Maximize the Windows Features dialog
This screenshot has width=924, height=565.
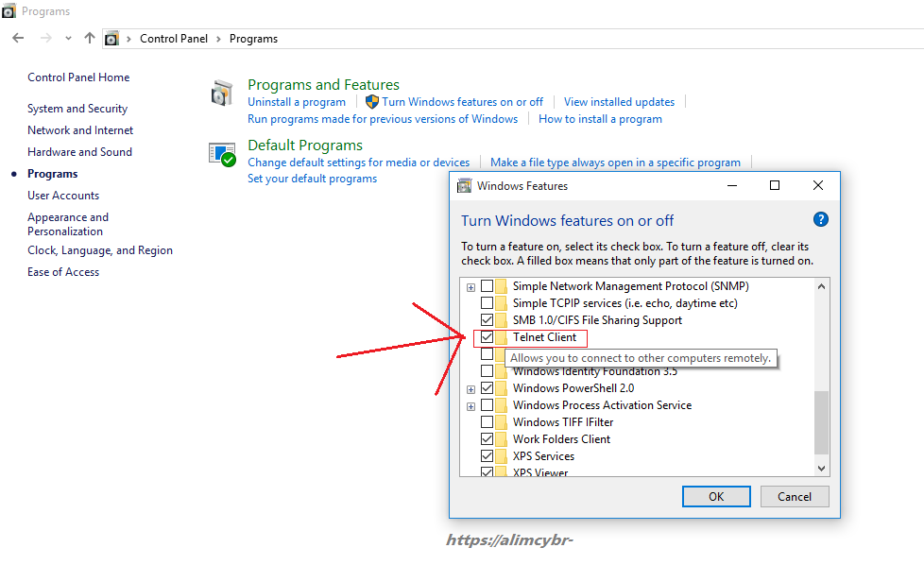(775, 185)
